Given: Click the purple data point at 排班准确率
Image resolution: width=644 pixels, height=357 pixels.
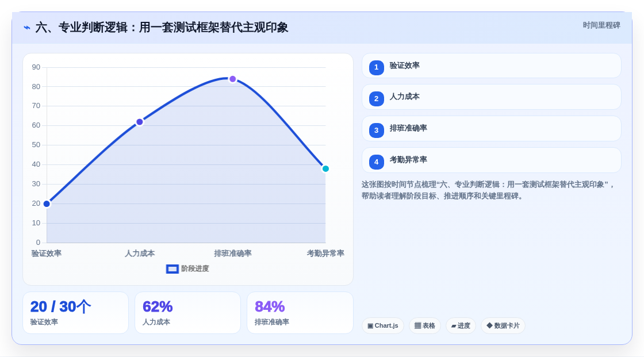Looking at the screenshot, I should pyautogui.click(x=232, y=79).
